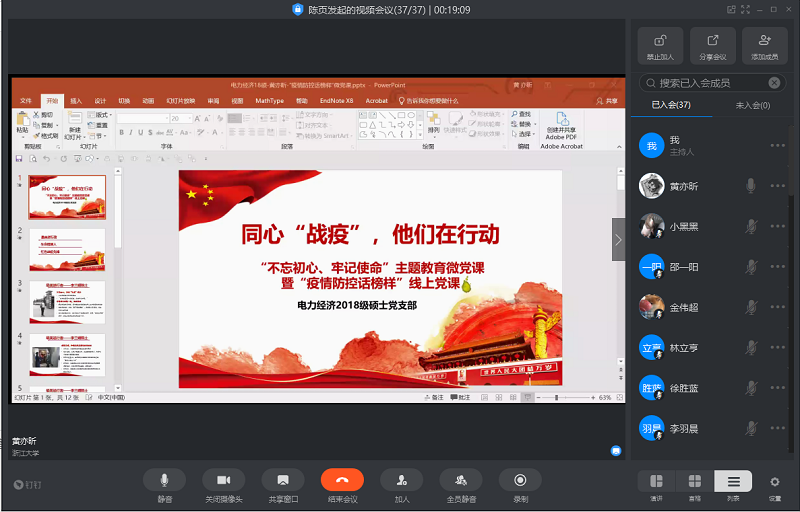Click the 新建幻灯片 new slide icon
This screenshot has width=800, height=512.
tap(74, 118)
